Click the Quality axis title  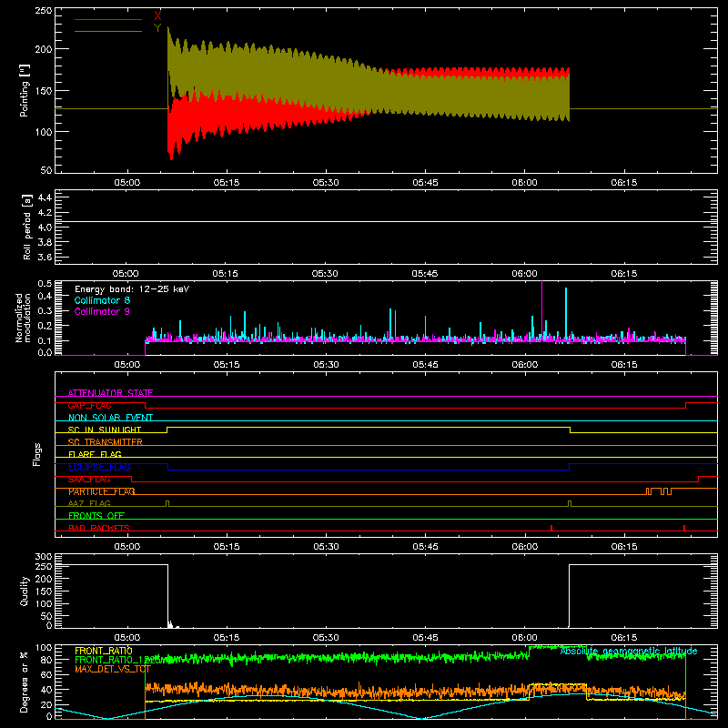click(x=25, y=591)
